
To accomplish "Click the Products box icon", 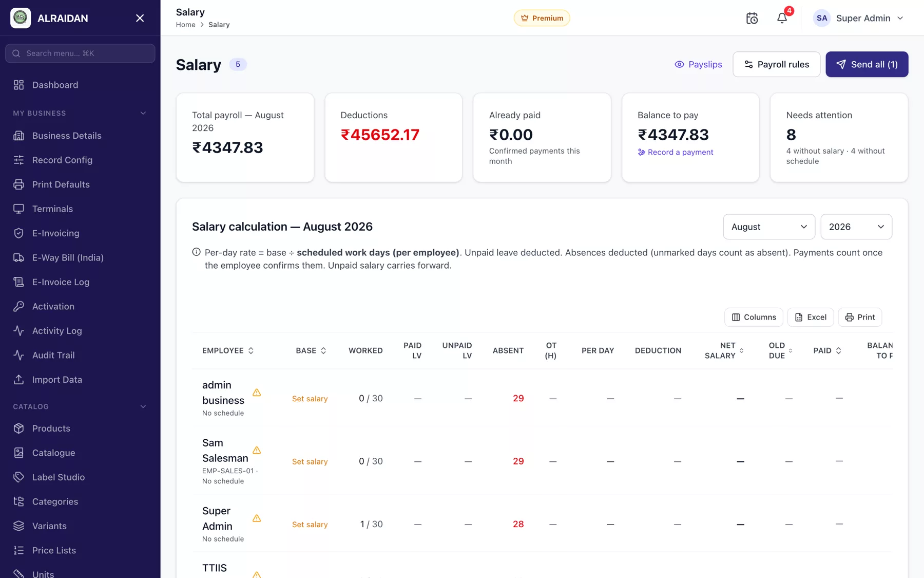I will [18, 428].
